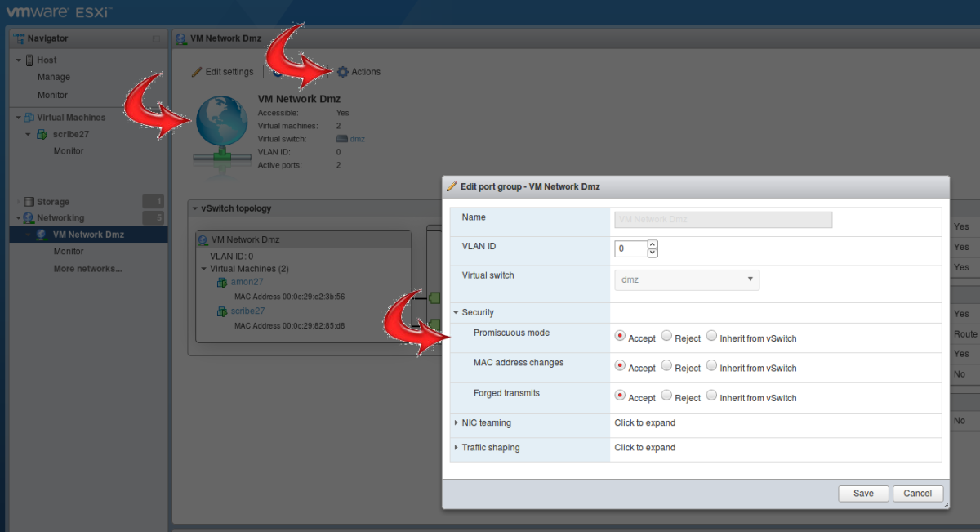Click the Networking count badge
Viewport: 980px width, 532px height.
pos(154,218)
